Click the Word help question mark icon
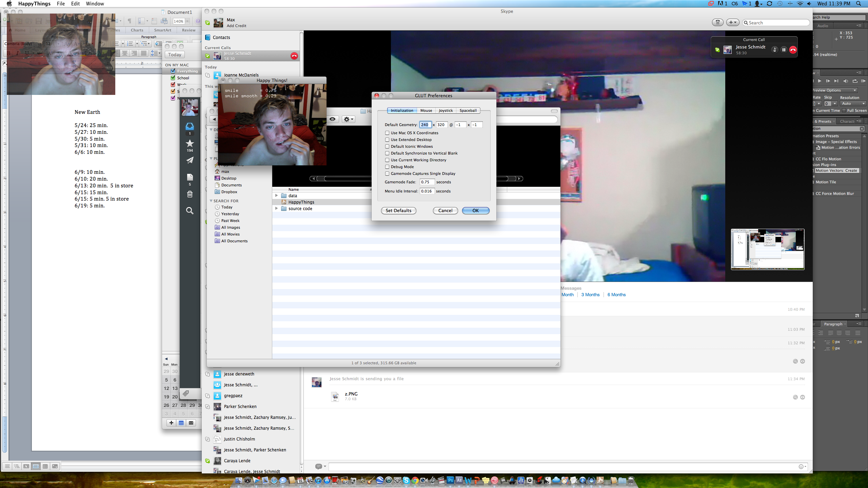 point(198,21)
